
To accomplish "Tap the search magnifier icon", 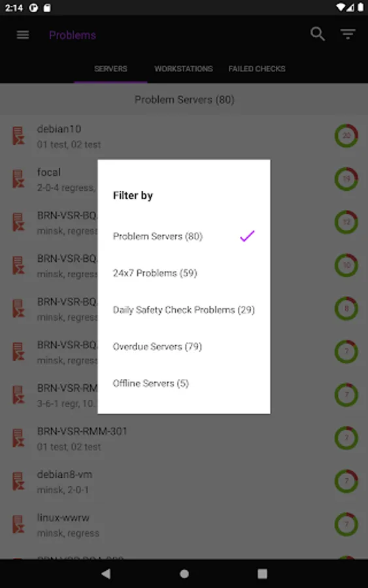I will click(x=318, y=34).
